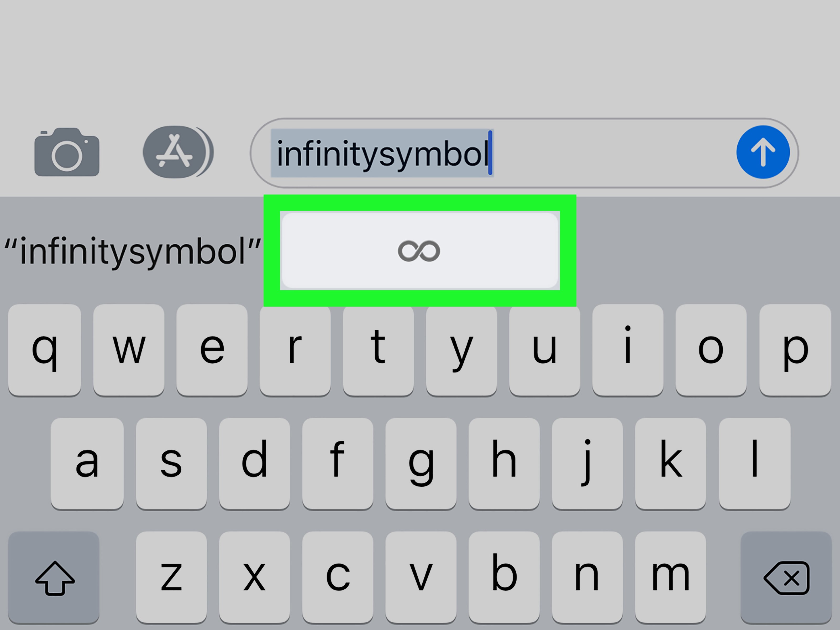
Task: Tap the p key
Action: 795,350
